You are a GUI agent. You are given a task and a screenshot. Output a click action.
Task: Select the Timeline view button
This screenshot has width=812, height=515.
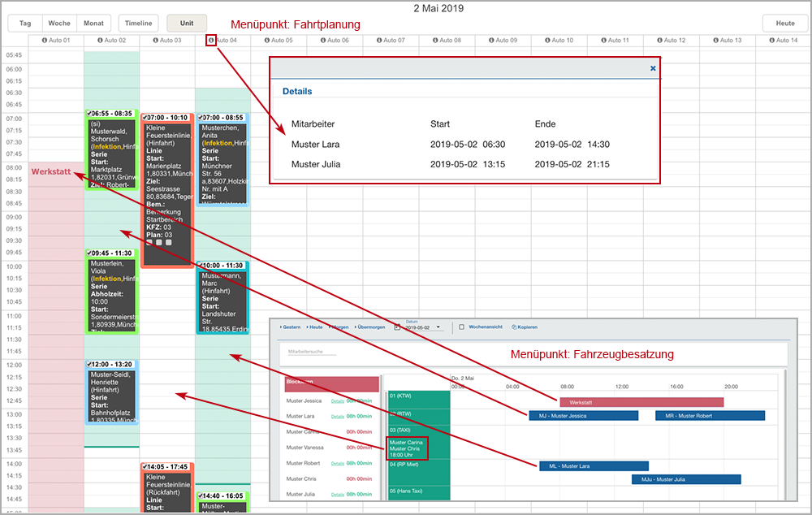[138, 24]
